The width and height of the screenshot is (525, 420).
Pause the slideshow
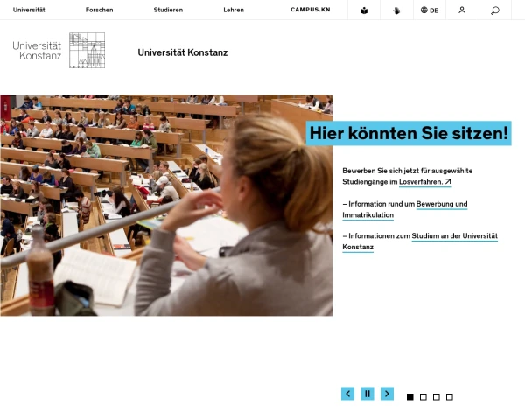click(367, 394)
